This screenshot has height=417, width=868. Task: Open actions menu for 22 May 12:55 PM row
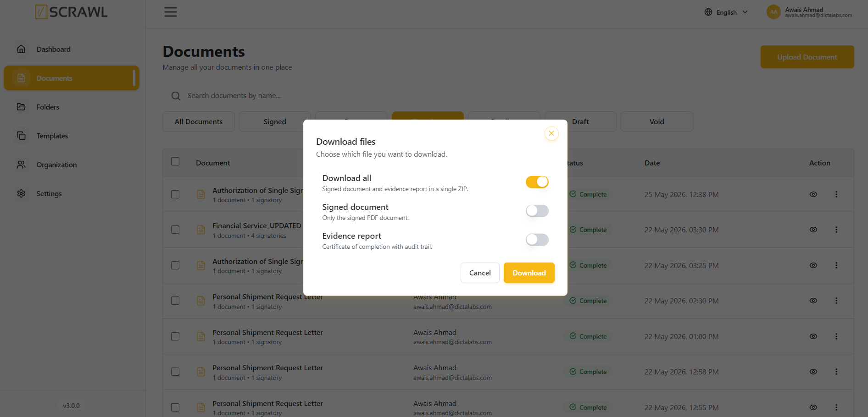coord(836,407)
